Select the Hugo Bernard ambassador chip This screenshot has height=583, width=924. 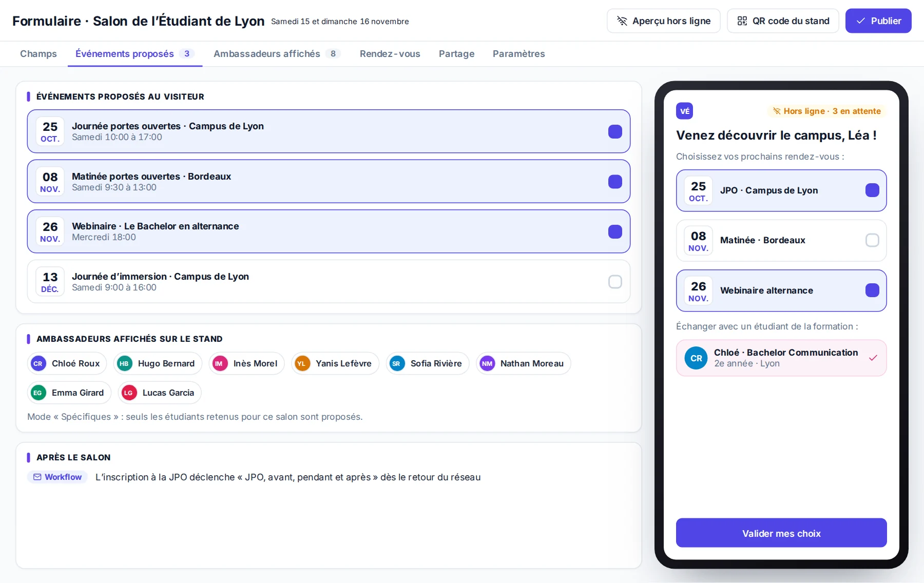(x=158, y=363)
